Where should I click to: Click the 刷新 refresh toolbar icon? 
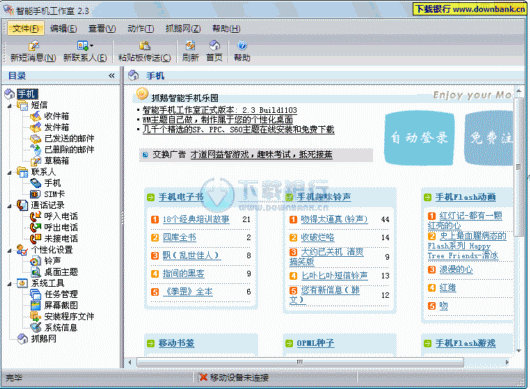point(190,46)
